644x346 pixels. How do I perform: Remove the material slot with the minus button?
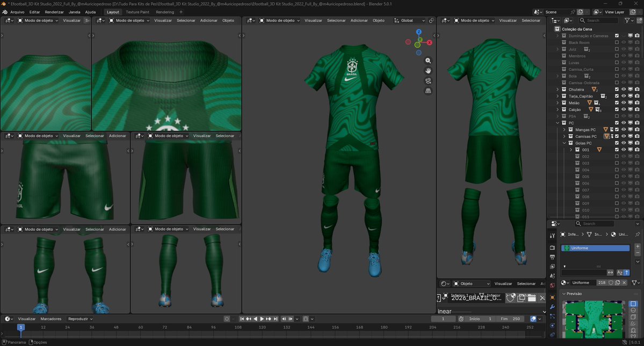(x=638, y=253)
